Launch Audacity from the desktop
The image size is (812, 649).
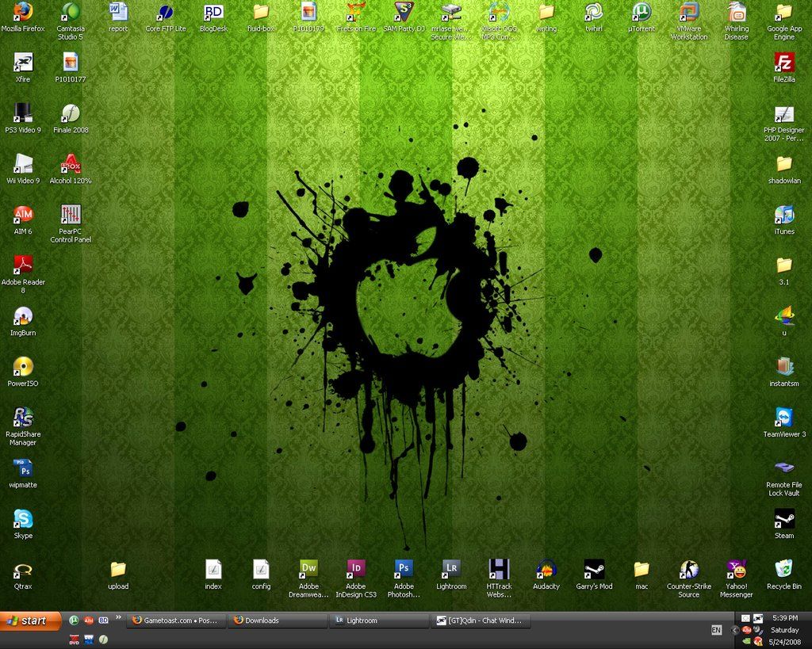tap(546, 575)
